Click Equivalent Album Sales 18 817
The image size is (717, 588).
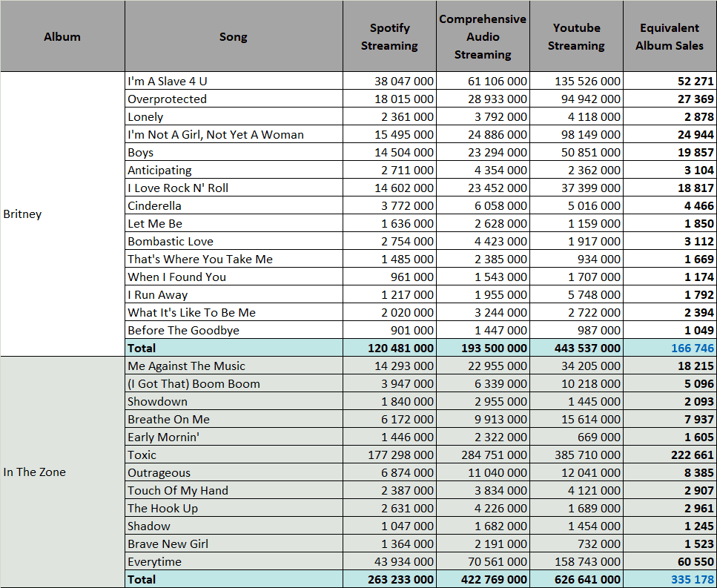click(670, 188)
